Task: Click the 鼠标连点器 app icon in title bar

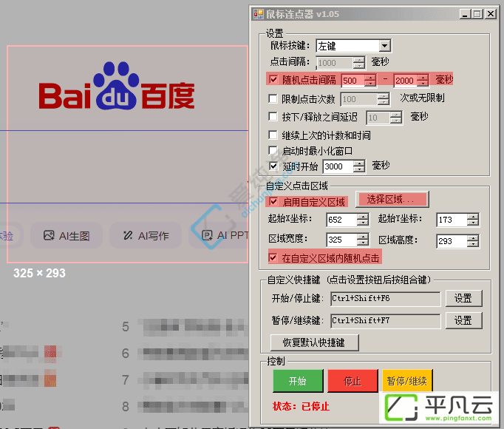Action: tap(258, 14)
